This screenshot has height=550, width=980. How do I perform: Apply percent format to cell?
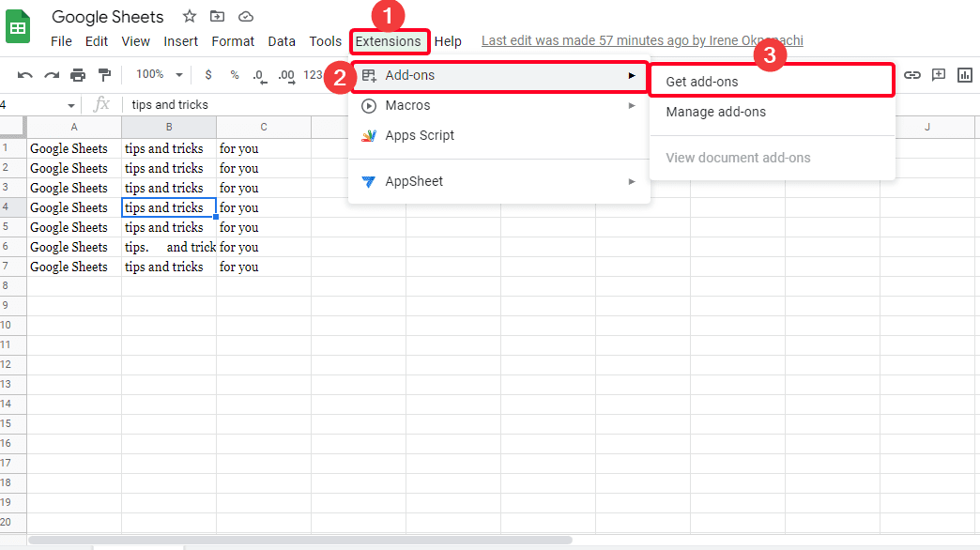pyautogui.click(x=234, y=75)
